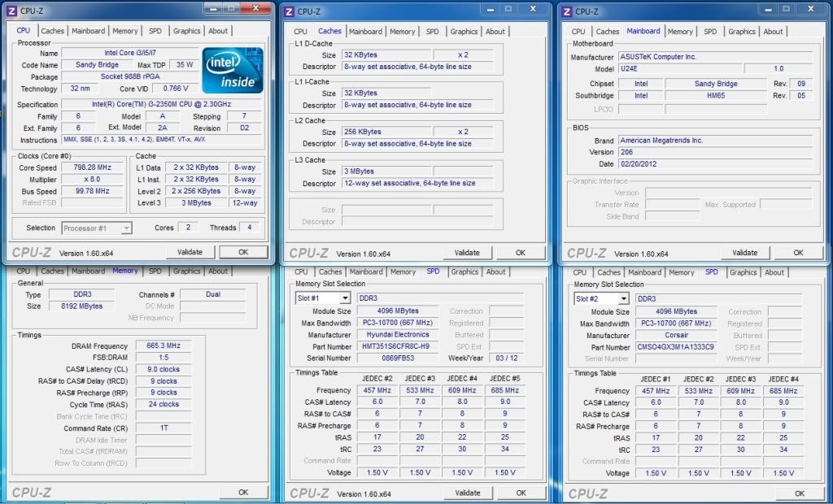Click the processor name 'Intel Core i3/i5/i7'
This screenshot has width=833, height=504.
(x=130, y=53)
